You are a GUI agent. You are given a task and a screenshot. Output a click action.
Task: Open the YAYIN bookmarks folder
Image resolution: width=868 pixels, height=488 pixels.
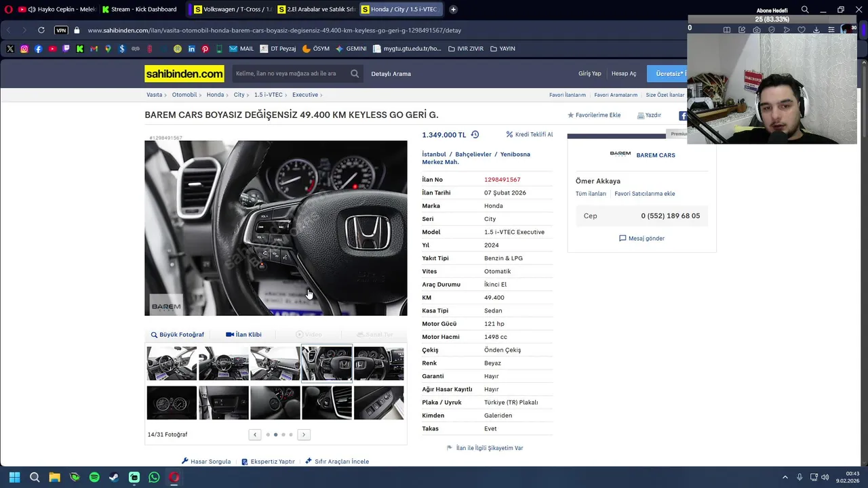pyautogui.click(x=502, y=49)
